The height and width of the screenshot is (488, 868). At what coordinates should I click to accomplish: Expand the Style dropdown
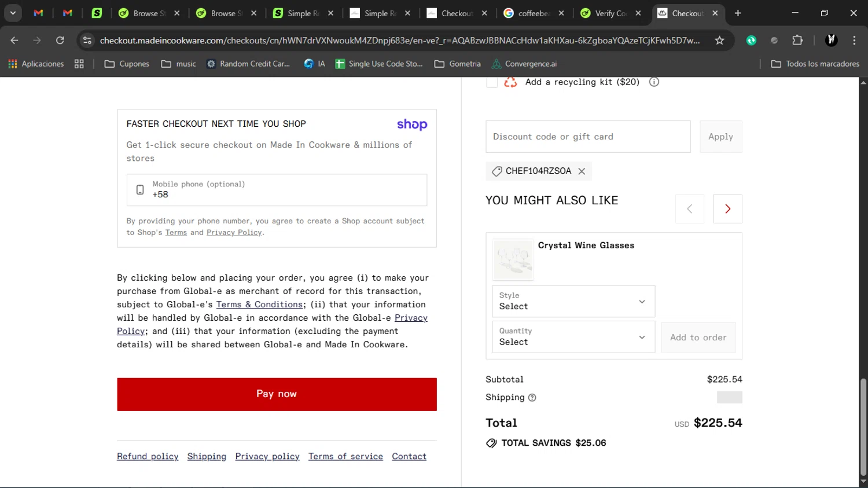573,301
